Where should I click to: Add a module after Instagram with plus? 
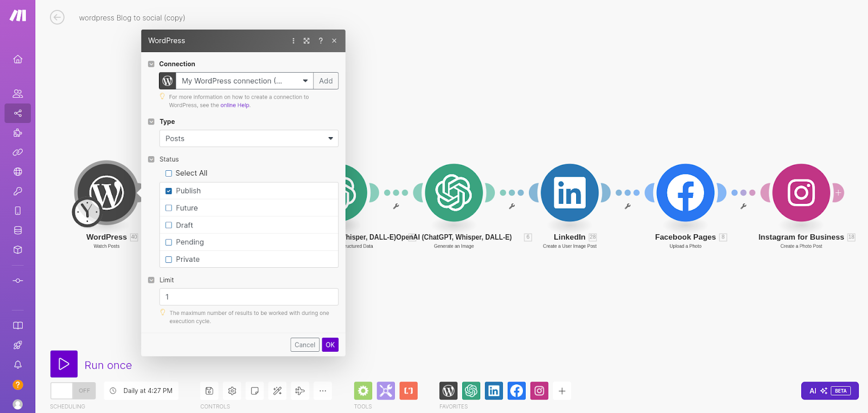[838, 192]
